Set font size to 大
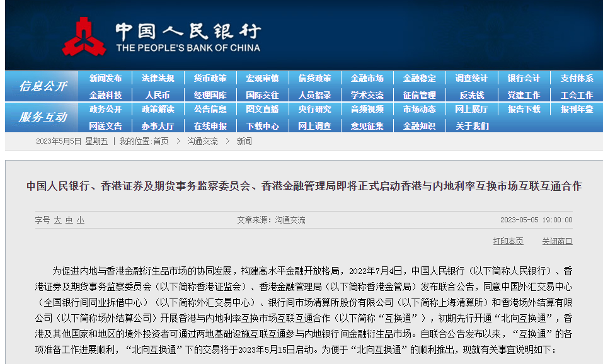 58,220
